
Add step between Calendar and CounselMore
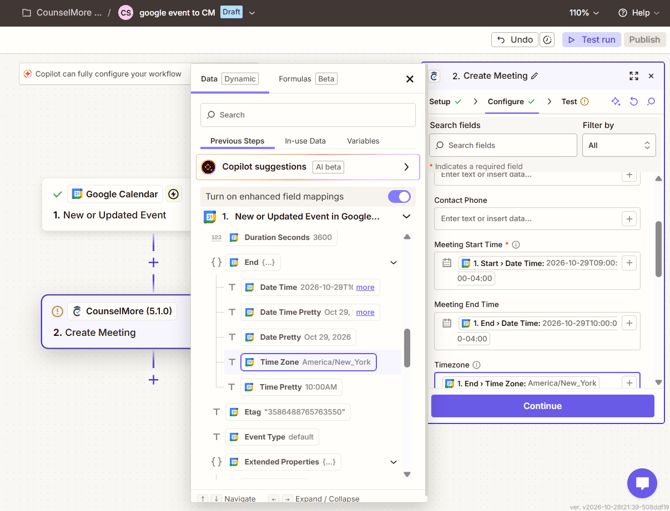point(153,262)
